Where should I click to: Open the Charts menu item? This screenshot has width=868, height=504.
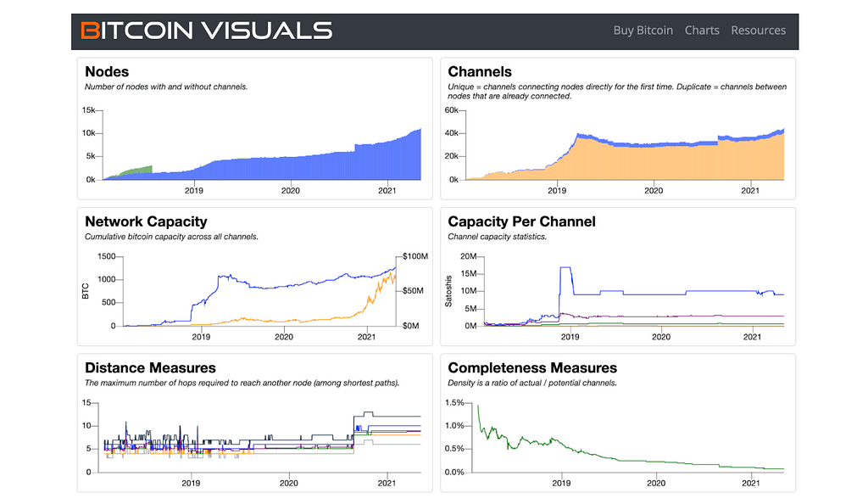[x=702, y=31]
